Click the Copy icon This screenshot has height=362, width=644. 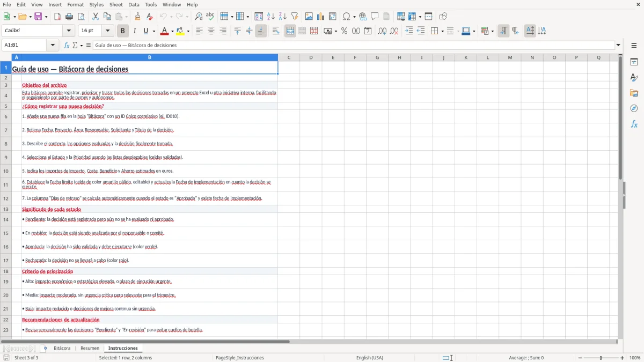pyautogui.click(x=107, y=17)
